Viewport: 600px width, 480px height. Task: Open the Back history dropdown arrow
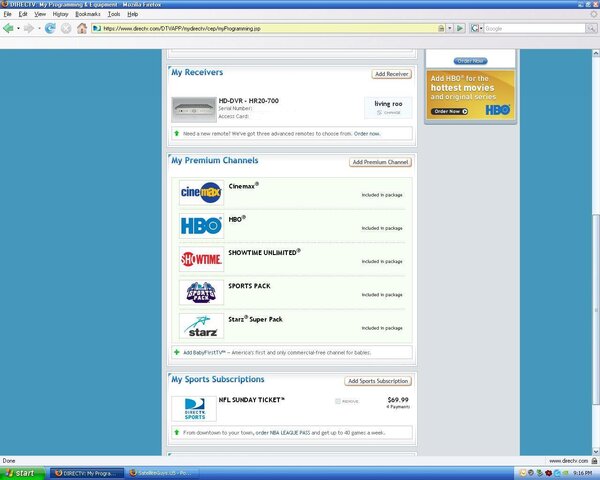pos(18,28)
